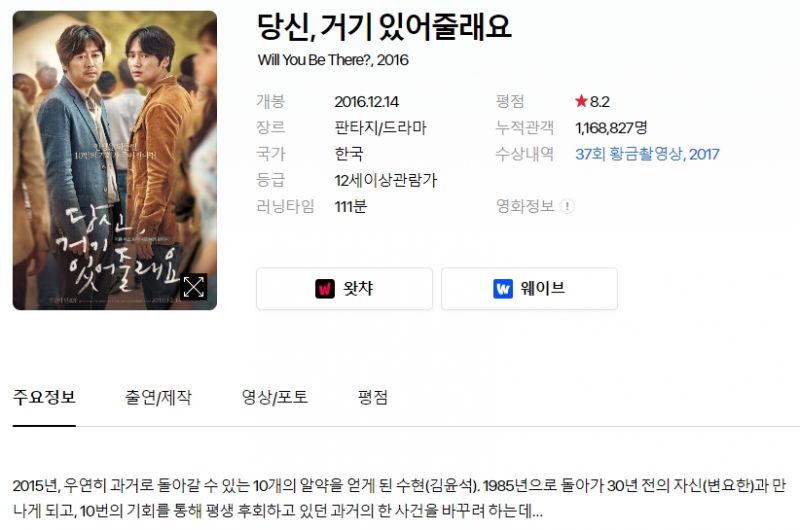Click the 8.2 rating score
Screen dimensions: 800x530
(x=600, y=102)
